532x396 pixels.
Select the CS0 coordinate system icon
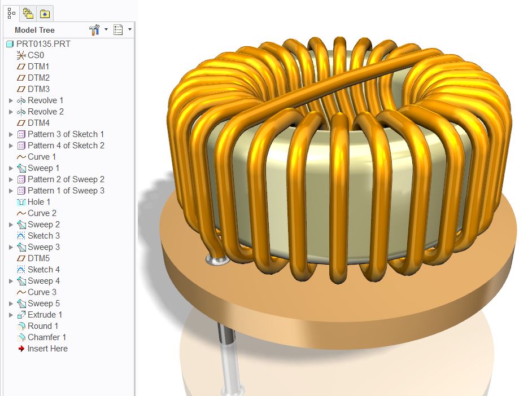pos(21,55)
